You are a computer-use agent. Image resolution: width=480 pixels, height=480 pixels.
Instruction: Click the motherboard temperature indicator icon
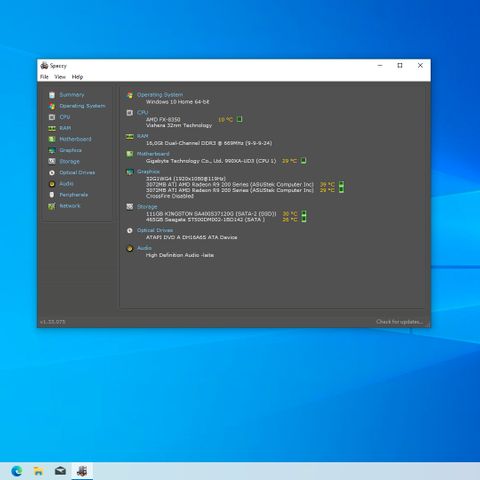tap(303, 161)
